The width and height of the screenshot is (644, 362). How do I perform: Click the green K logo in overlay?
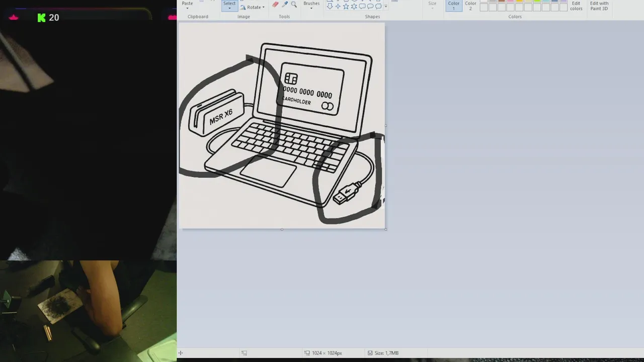41,18
